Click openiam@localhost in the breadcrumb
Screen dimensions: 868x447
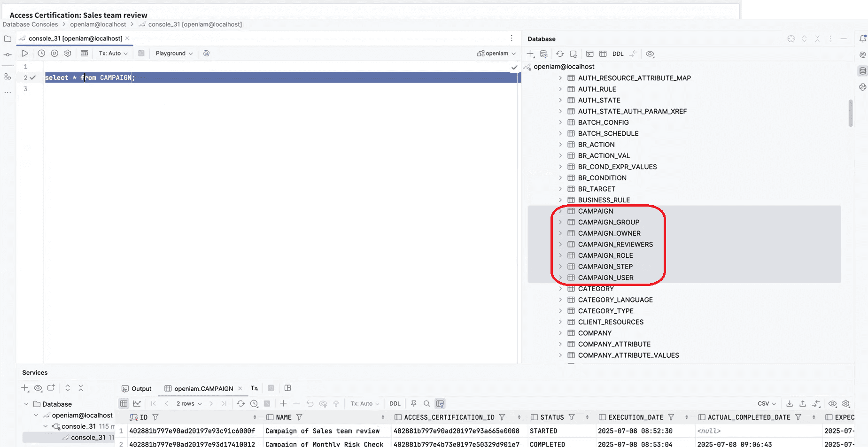click(x=98, y=24)
